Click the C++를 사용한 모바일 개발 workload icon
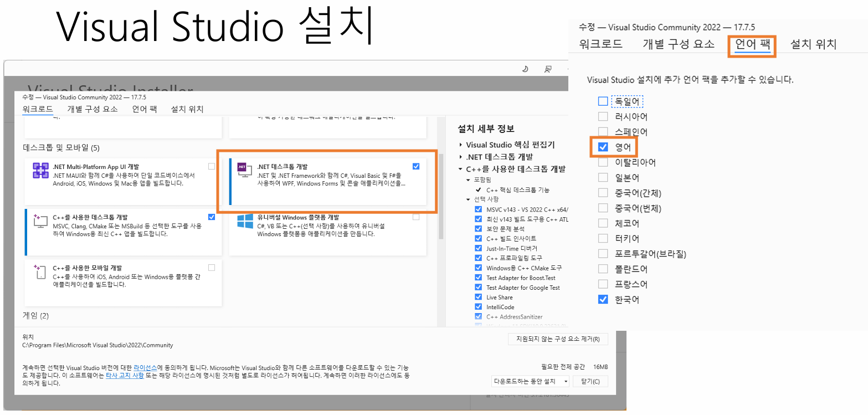 point(41,271)
